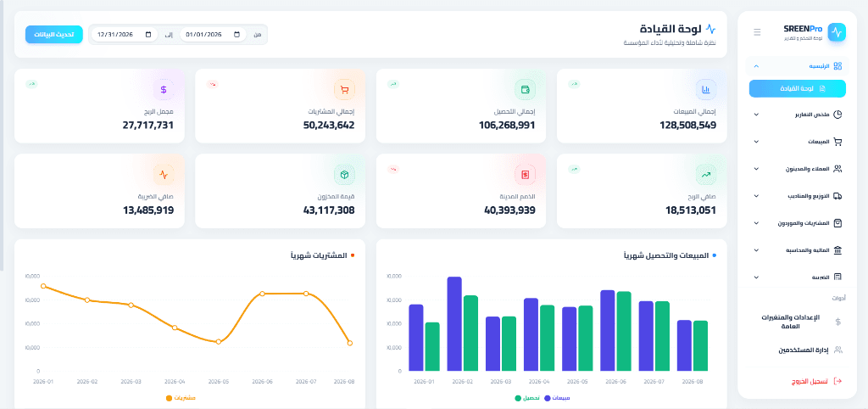Click the shopping bag icon for المشتريات والموردون
The image size is (868, 409).
click(837, 223)
